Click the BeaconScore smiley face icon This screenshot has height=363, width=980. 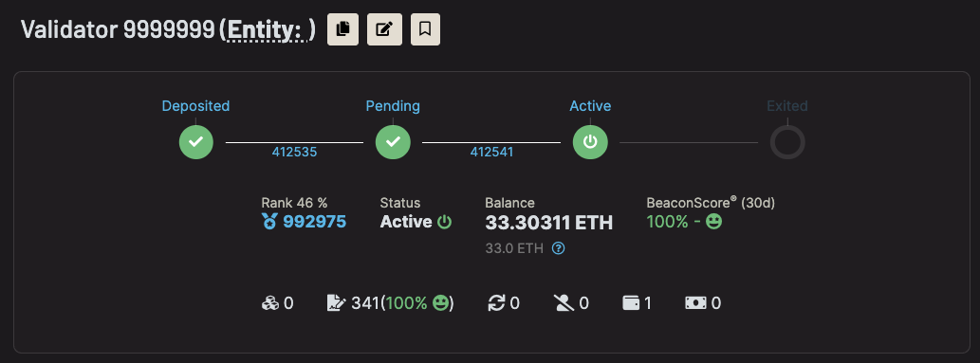713,221
